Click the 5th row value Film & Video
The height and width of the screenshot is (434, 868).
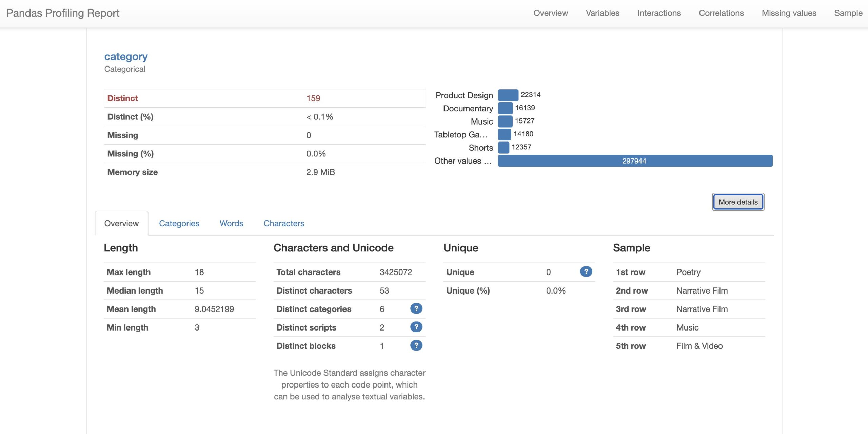pos(699,346)
